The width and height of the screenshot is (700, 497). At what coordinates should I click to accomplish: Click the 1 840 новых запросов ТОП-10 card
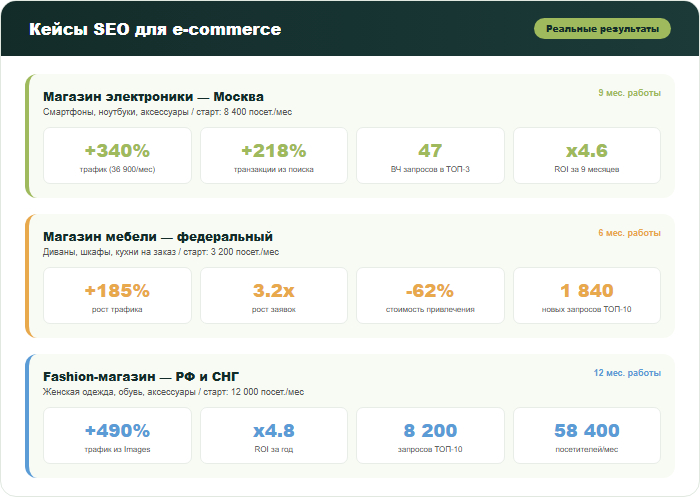(x=586, y=296)
